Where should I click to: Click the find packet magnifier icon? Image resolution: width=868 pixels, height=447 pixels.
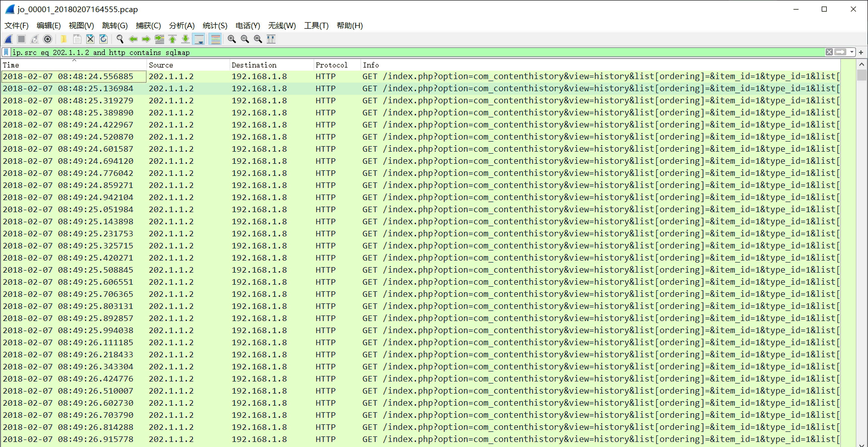pos(120,39)
